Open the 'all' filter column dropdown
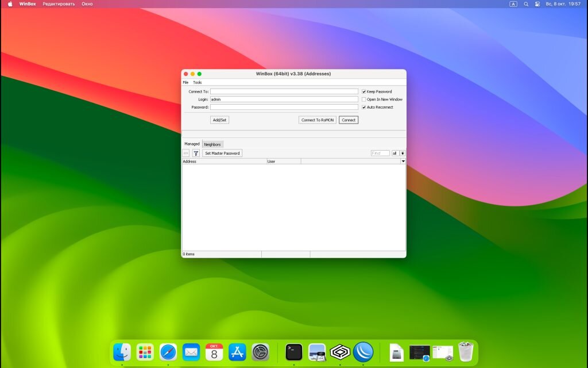Image resolution: width=588 pixels, height=368 pixels. [395, 153]
